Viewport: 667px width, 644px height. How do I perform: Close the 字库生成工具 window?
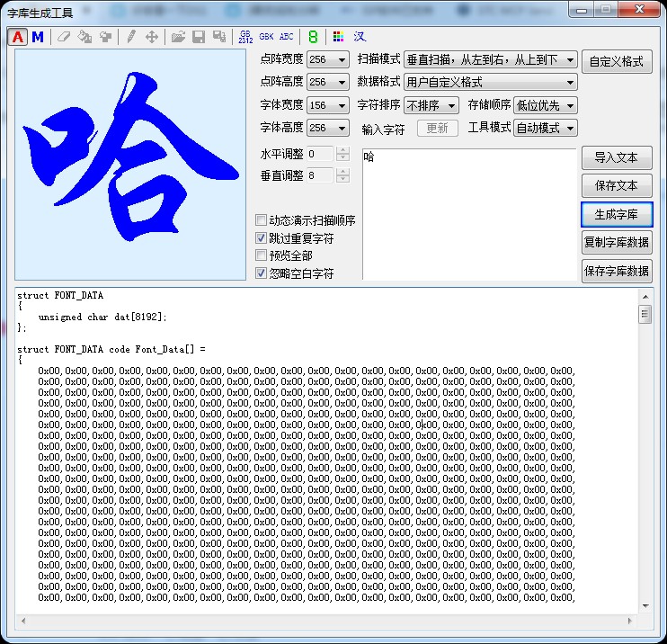[639, 9]
